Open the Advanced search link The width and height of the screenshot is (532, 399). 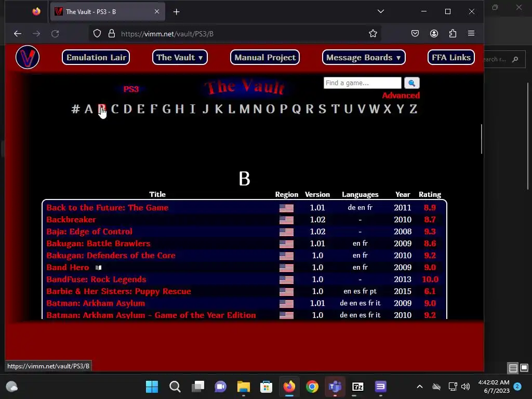tap(401, 96)
